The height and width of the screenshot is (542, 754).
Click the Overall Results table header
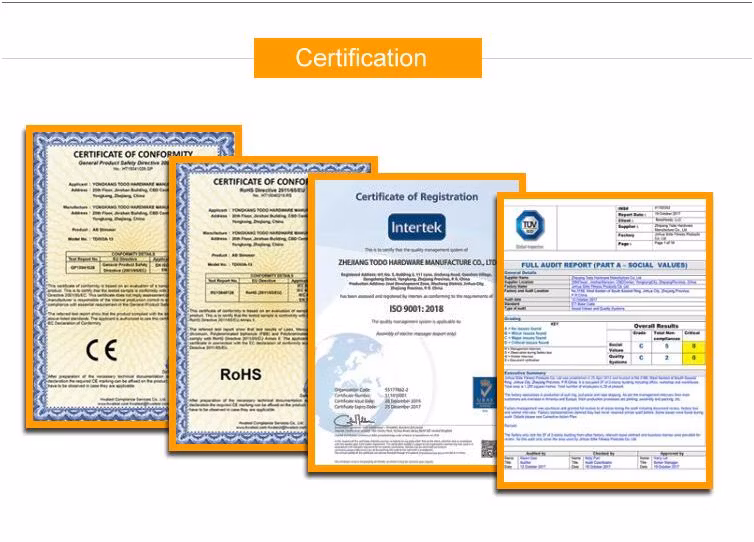(x=656, y=325)
